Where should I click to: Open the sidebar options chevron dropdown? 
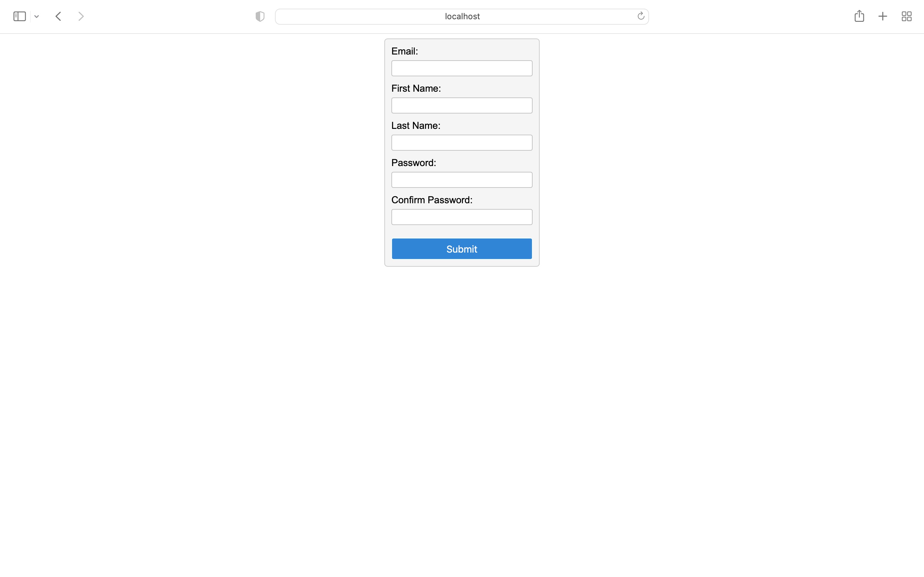point(37,16)
